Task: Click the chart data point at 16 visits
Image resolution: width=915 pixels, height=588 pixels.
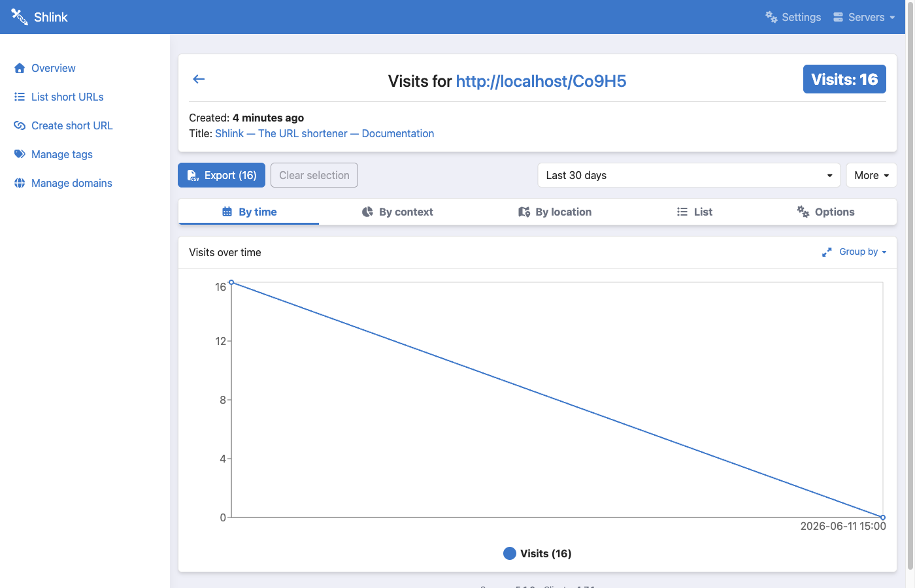Action: pyautogui.click(x=231, y=282)
